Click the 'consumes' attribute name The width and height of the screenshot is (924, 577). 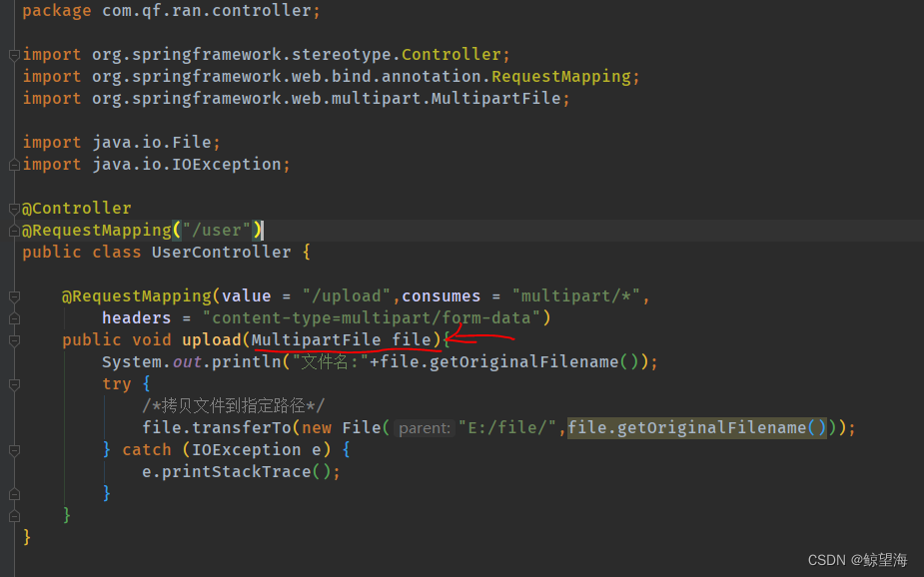tap(441, 295)
